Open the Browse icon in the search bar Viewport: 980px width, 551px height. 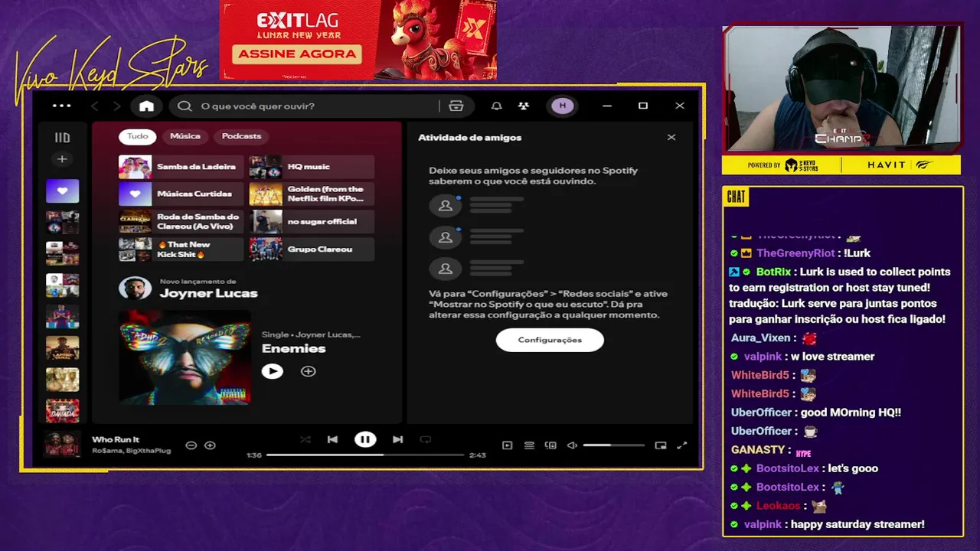point(456,106)
